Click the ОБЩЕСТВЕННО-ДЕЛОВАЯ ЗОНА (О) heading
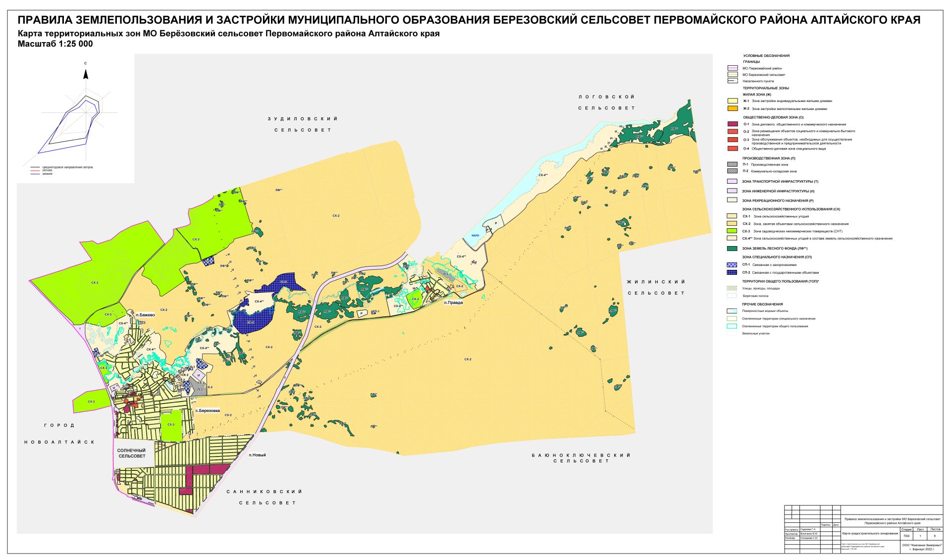 [x=773, y=117]
